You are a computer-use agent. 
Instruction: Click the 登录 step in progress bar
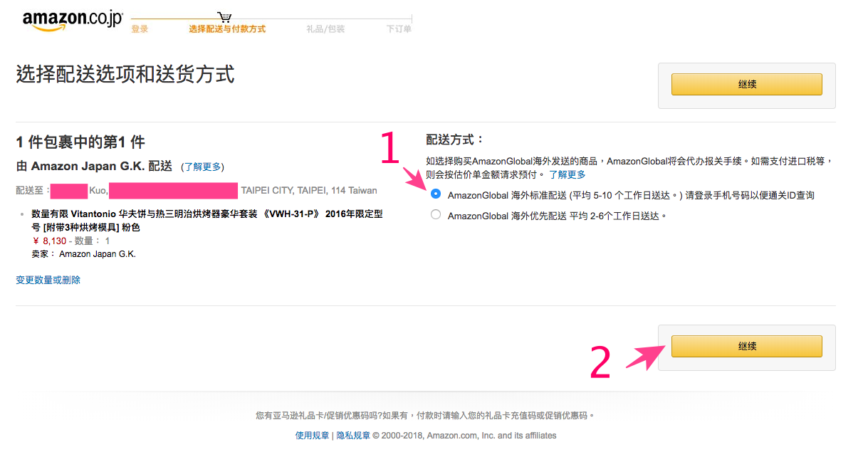[140, 29]
